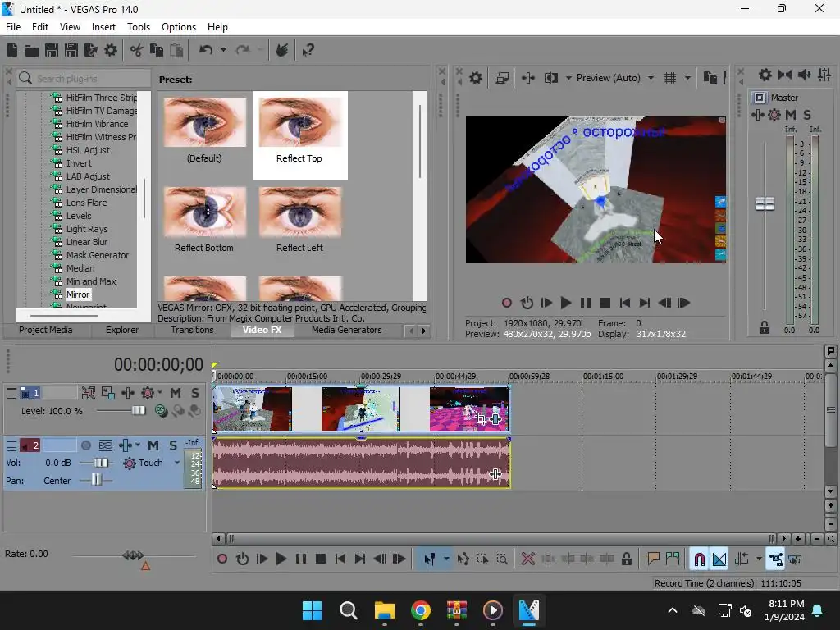840x630 pixels.
Task: Open the Undo history dropdown arrow
Action: (x=223, y=50)
